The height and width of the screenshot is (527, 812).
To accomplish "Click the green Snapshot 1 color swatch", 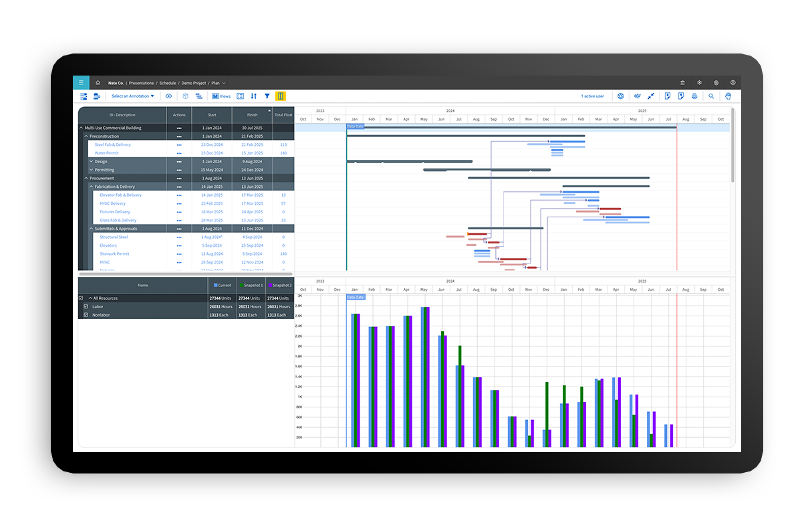I will 241,286.
